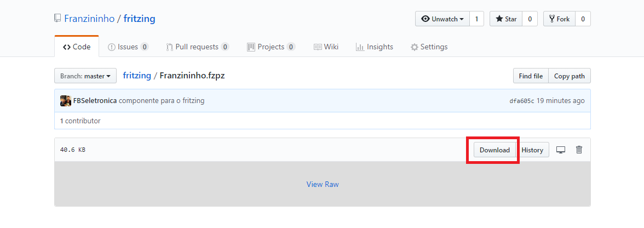Open the Branch: master dropdown
This screenshot has height=228, width=644.
tap(85, 76)
